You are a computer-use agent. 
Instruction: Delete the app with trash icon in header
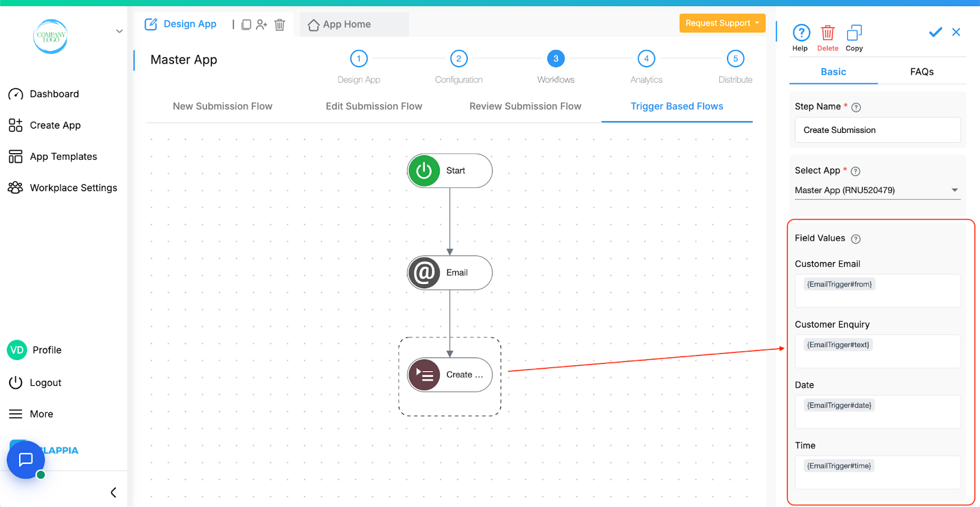click(x=280, y=24)
